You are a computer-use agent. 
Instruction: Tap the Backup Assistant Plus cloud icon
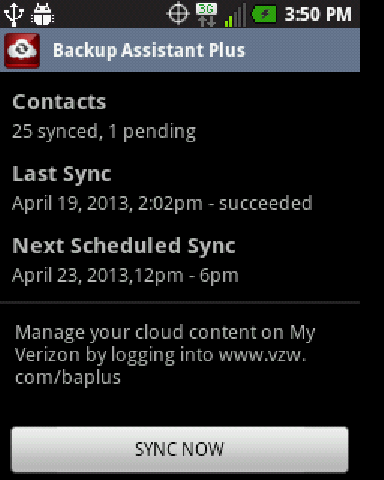pos(22,50)
